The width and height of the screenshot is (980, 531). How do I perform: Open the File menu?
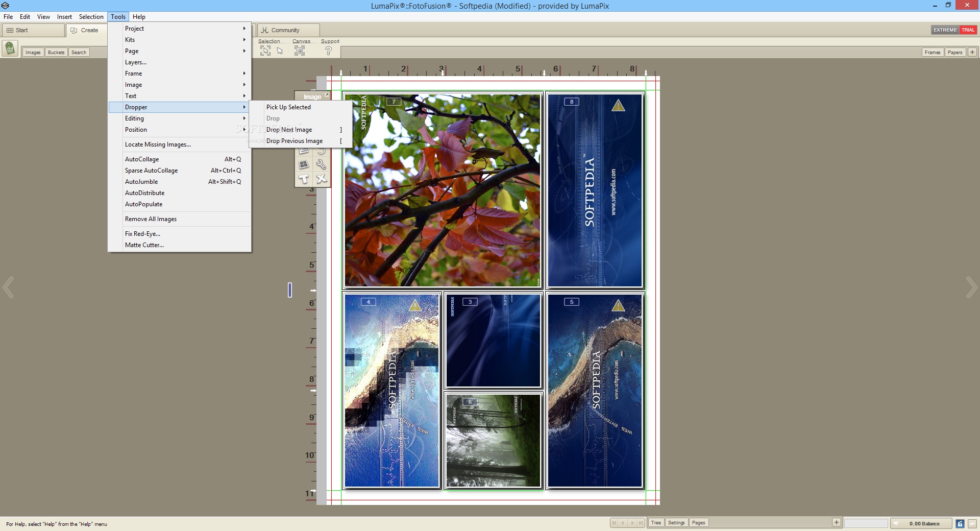tap(8, 17)
